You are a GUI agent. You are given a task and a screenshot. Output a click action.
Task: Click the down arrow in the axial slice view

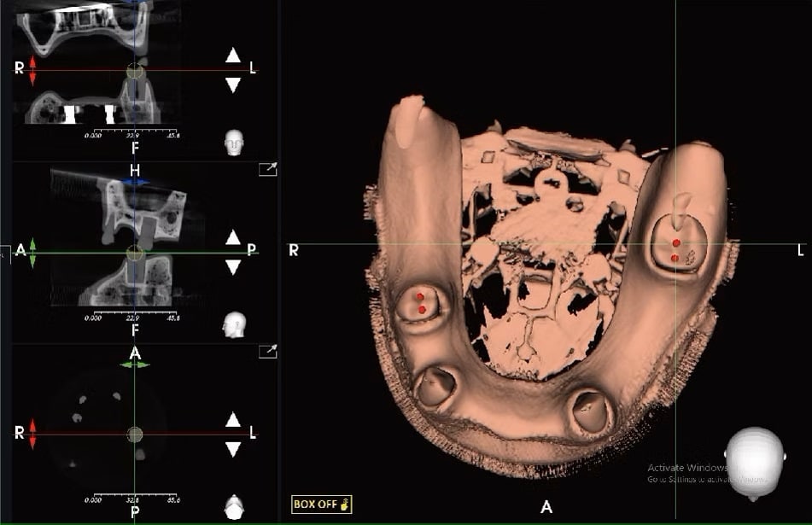click(233, 449)
